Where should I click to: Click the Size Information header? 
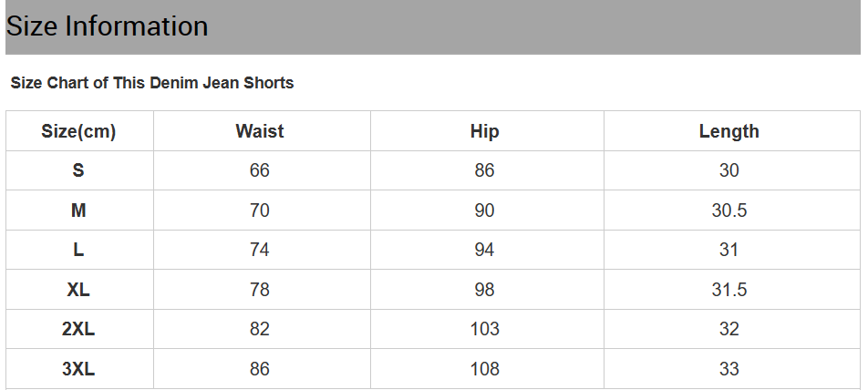point(107,26)
